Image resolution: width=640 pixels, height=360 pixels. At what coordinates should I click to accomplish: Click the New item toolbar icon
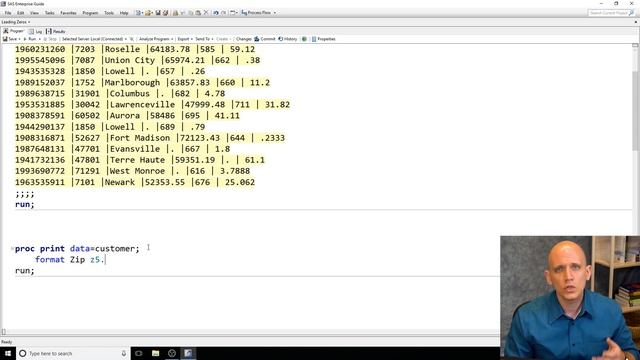138,13
